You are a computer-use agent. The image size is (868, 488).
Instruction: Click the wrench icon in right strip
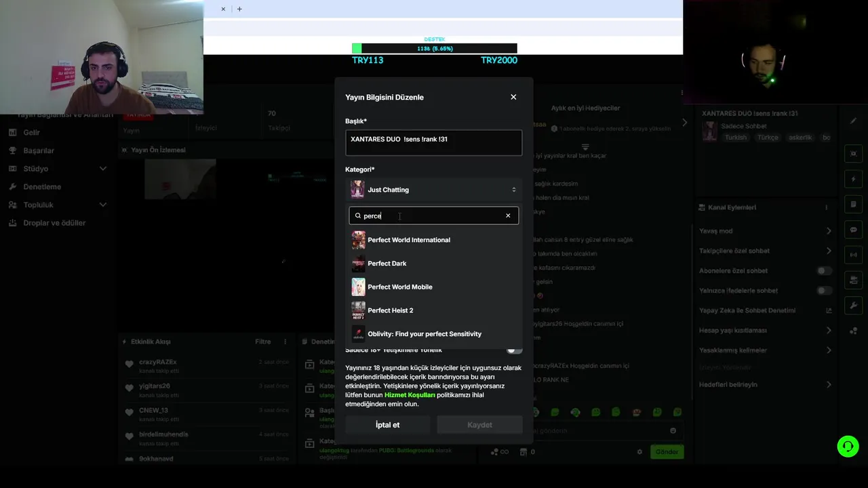click(853, 306)
